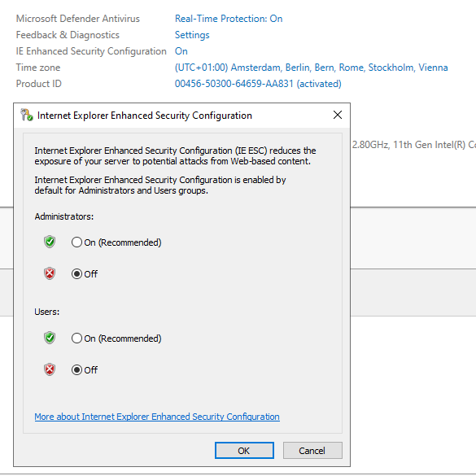Click enabled by default for Administrators paragraph

pyautogui.click(x=160, y=186)
